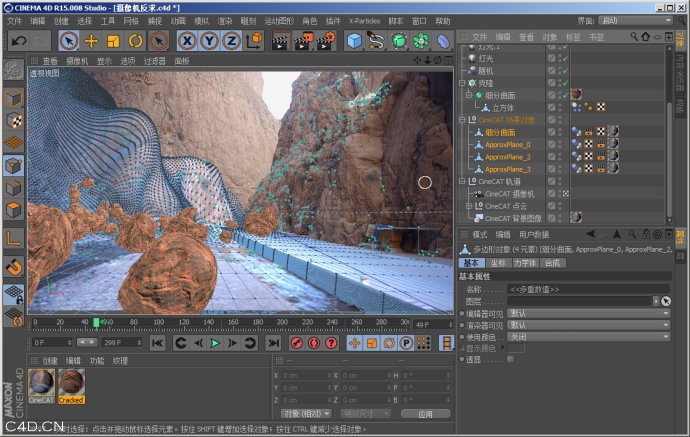Click Make Editable icon in left sidebar

[x=14, y=70]
